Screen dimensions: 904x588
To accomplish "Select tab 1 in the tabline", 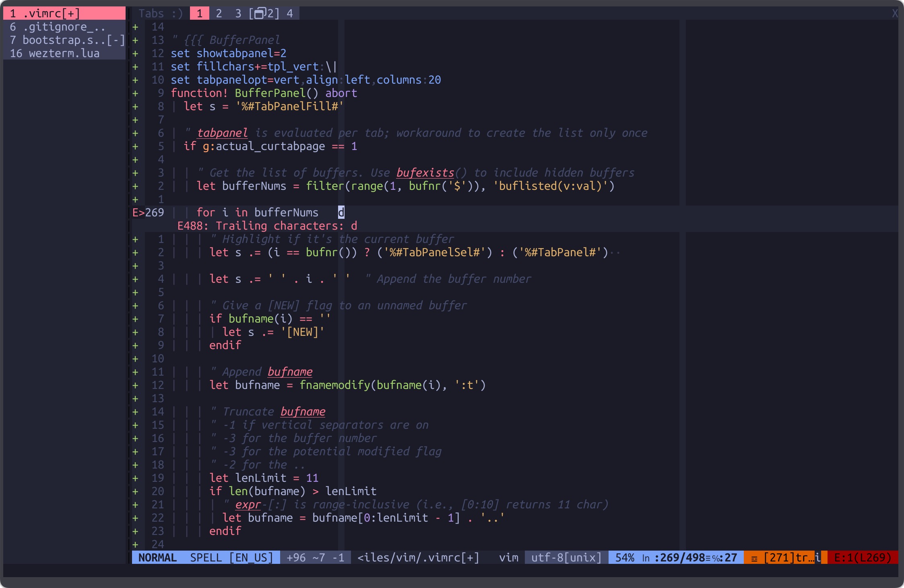I will pyautogui.click(x=200, y=13).
